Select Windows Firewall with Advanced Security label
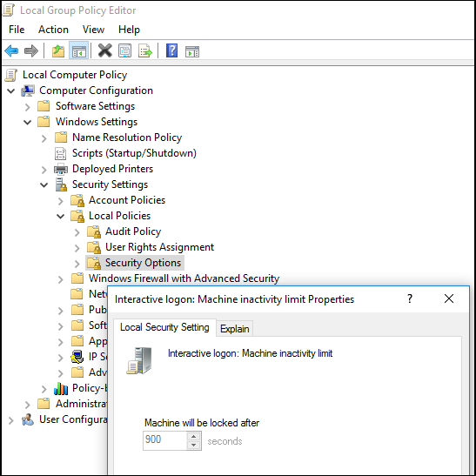The image size is (476, 476). point(184,278)
